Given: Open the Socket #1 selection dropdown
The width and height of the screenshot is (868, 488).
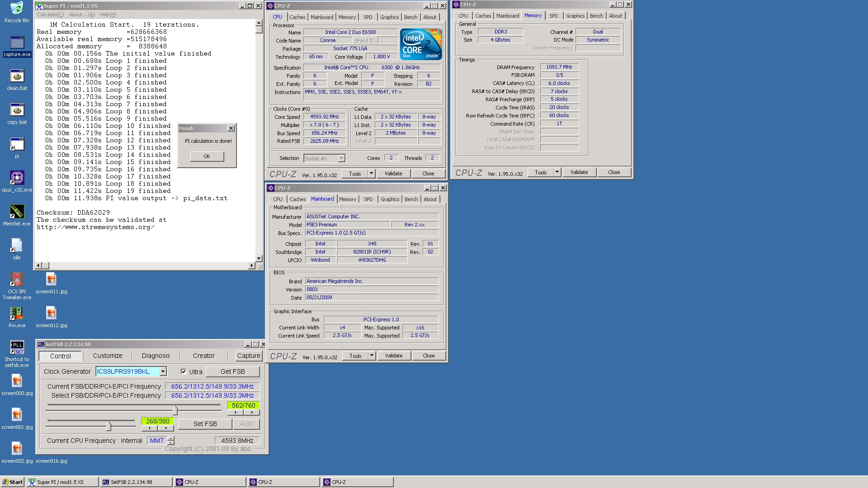Looking at the screenshot, I should pos(341,158).
